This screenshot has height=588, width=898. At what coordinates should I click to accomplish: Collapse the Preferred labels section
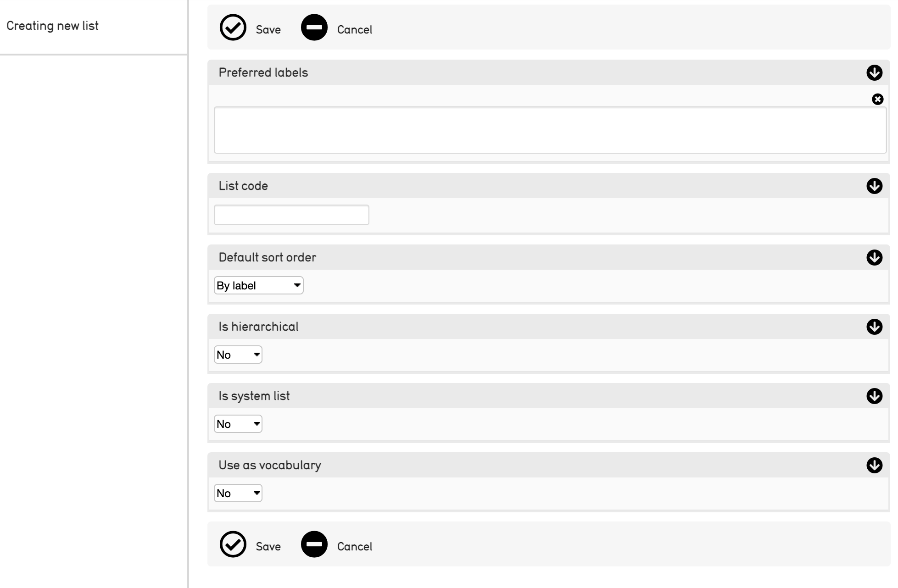874,72
